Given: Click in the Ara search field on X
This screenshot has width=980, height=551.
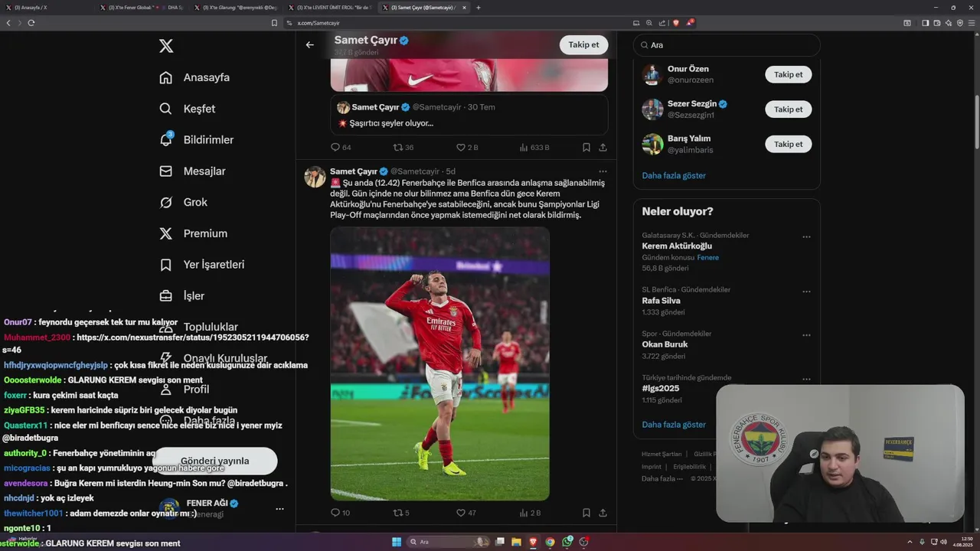Looking at the screenshot, I should coord(727,45).
